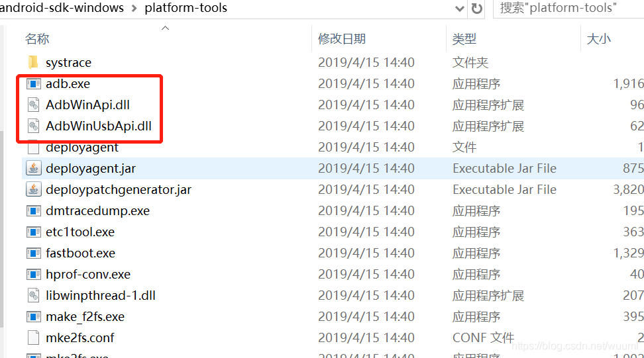Click the fastboot.exe application icon
This screenshot has width=644, height=358.
[34, 253]
